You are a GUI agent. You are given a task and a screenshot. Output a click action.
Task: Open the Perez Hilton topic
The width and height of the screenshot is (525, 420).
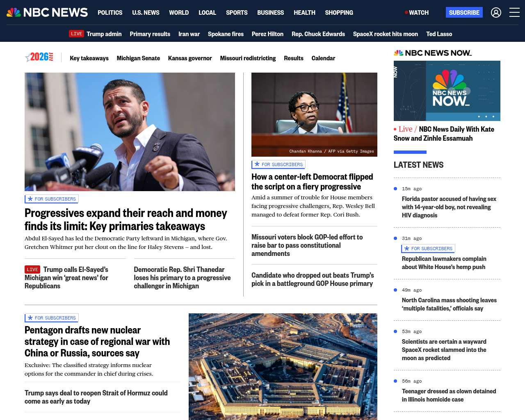267,34
